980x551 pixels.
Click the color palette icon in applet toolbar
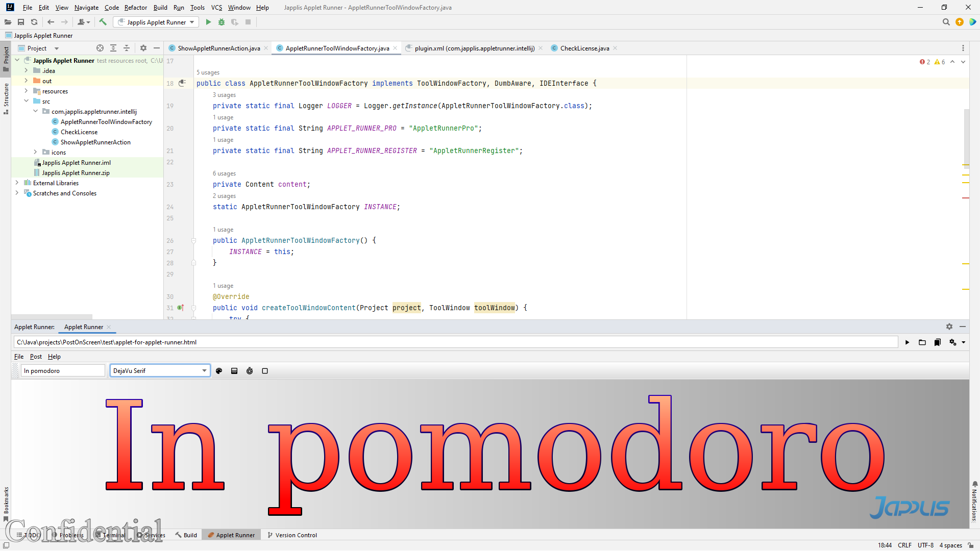(x=219, y=371)
